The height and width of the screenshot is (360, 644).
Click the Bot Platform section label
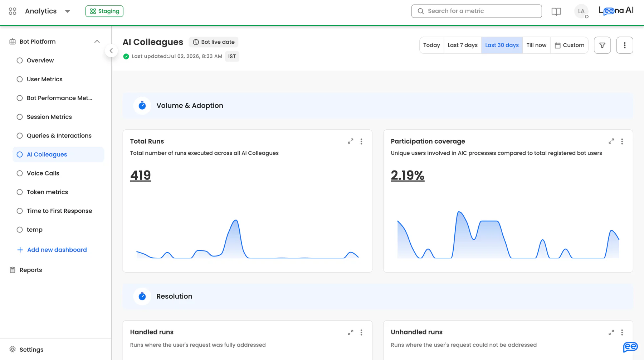pos(38,42)
